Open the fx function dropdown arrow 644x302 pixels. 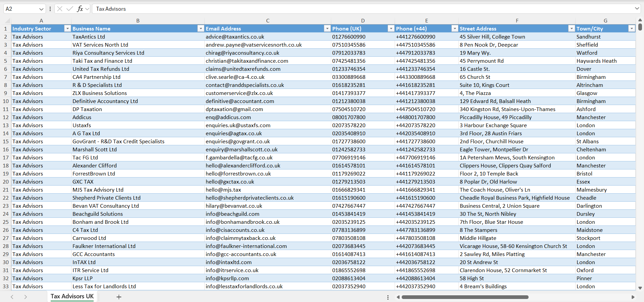[x=87, y=9]
